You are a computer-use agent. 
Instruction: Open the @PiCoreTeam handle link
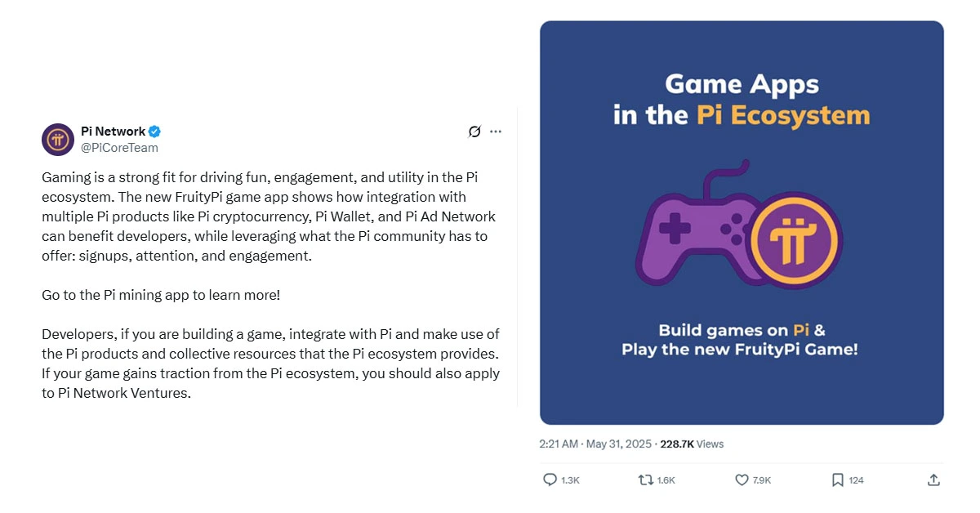[x=119, y=148]
